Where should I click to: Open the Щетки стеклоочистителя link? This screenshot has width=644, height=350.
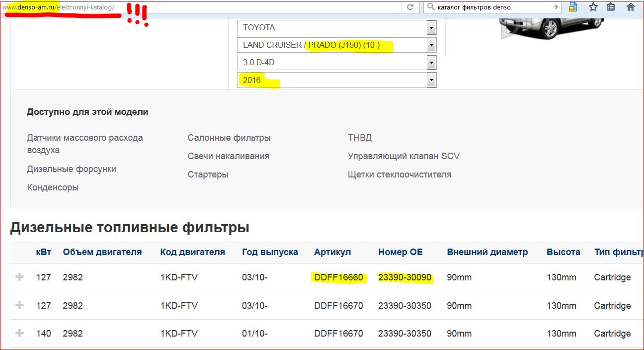tap(400, 175)
